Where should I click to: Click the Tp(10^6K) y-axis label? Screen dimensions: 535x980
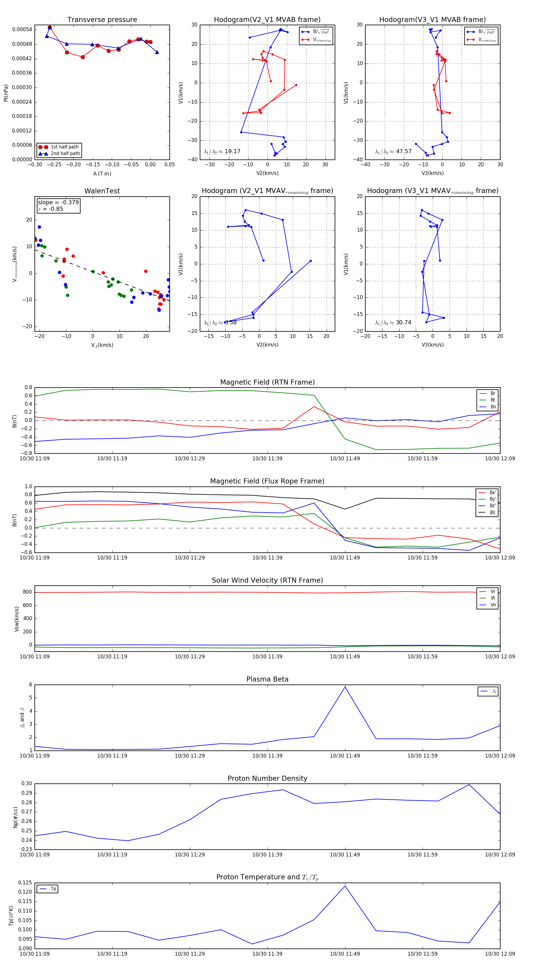(11, 916)
